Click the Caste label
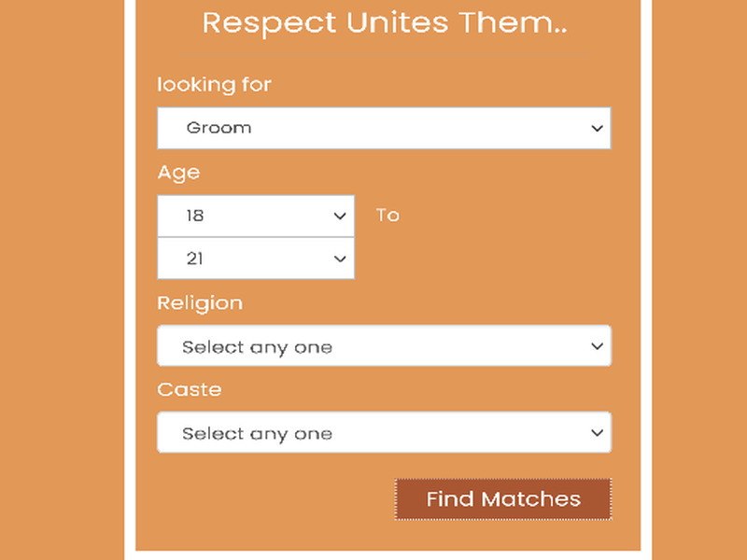 pos(190,389)
